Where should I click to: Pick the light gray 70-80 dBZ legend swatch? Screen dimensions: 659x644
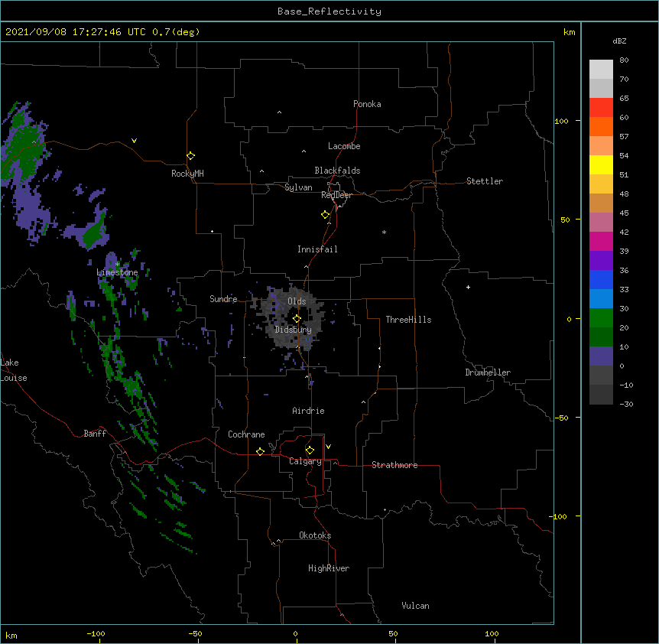[601, 70]
